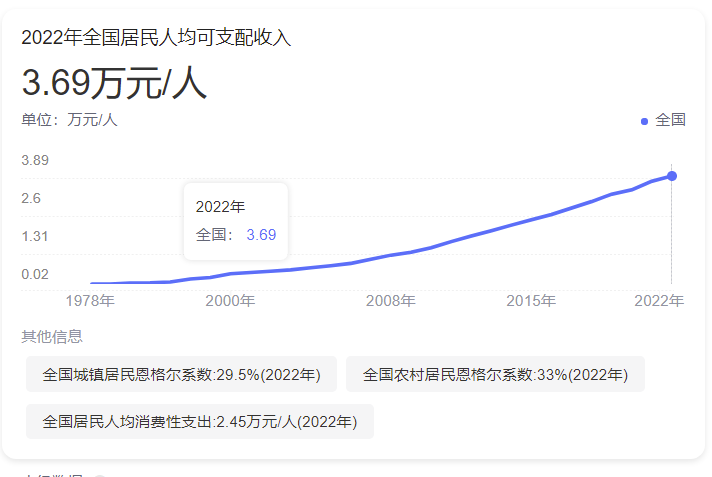
Task: Click the 2022 data point marker
Action: point(671,176)
